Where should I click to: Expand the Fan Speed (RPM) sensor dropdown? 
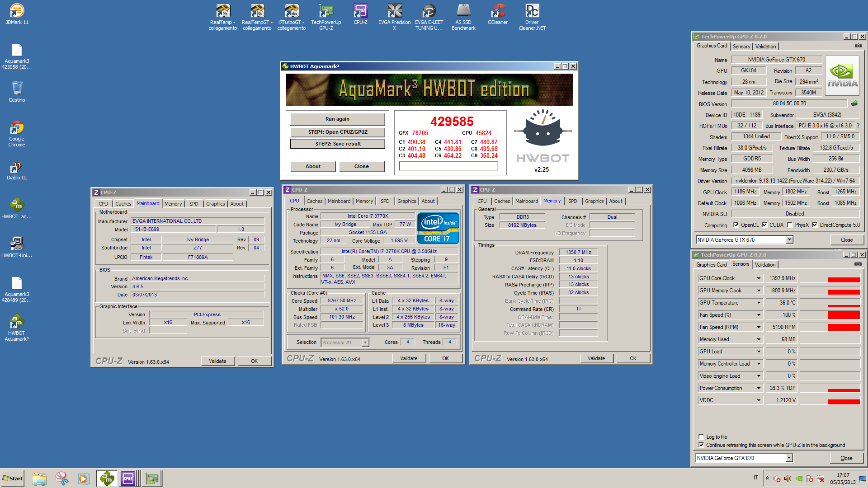pyautogui.click(x=759, y=327)
